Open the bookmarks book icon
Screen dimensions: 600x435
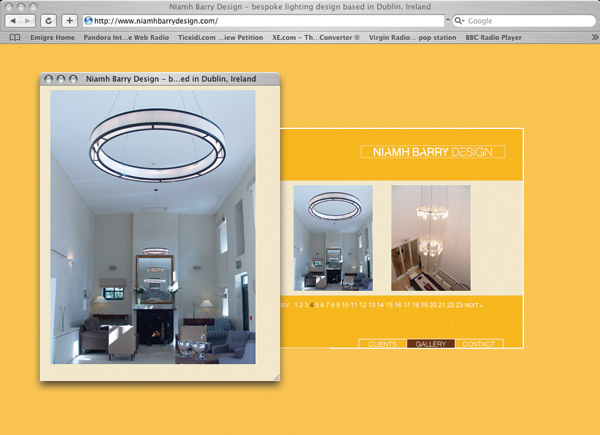15,37
